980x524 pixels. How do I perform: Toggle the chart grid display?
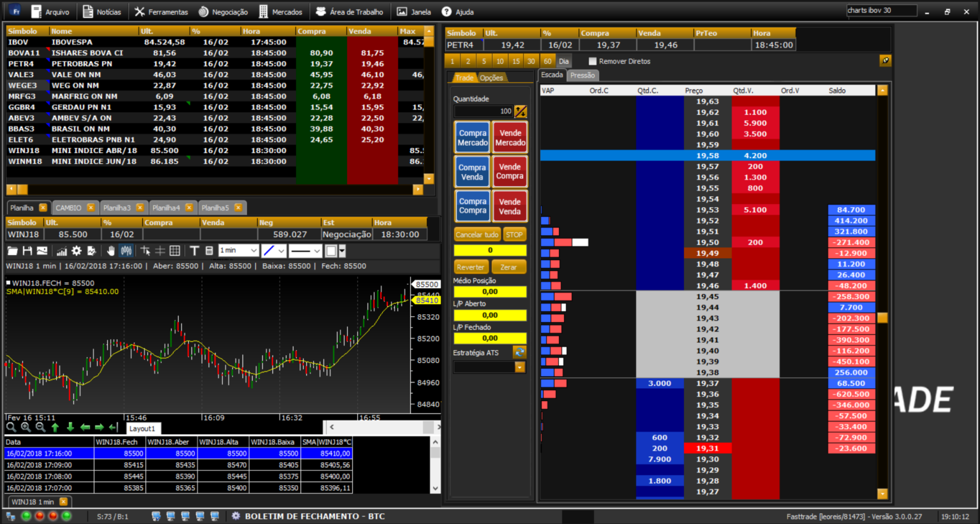click(x=175, y=251)
